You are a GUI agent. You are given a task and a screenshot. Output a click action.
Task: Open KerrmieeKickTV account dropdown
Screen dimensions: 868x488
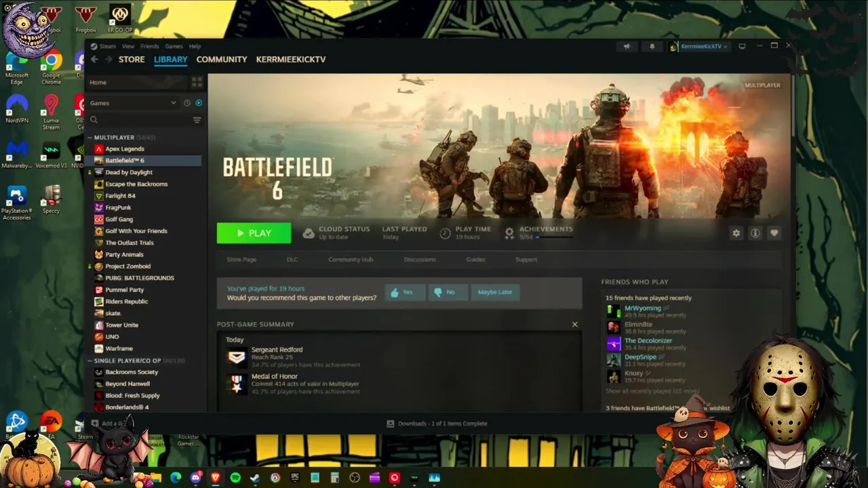pos(698,46)
